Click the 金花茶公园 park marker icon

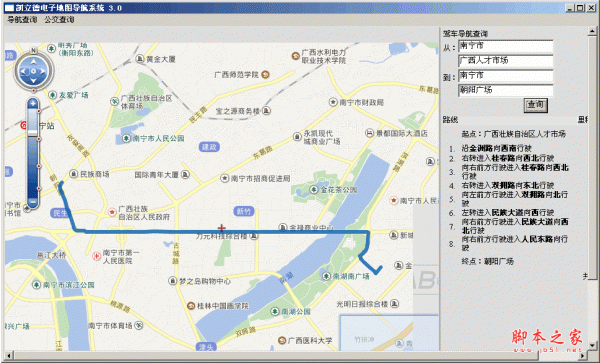tap(314, 189)
